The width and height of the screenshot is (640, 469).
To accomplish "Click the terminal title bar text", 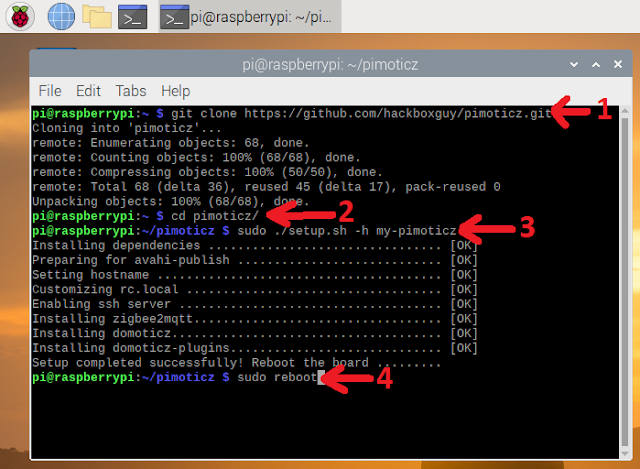I will click(x=330, y=64).
